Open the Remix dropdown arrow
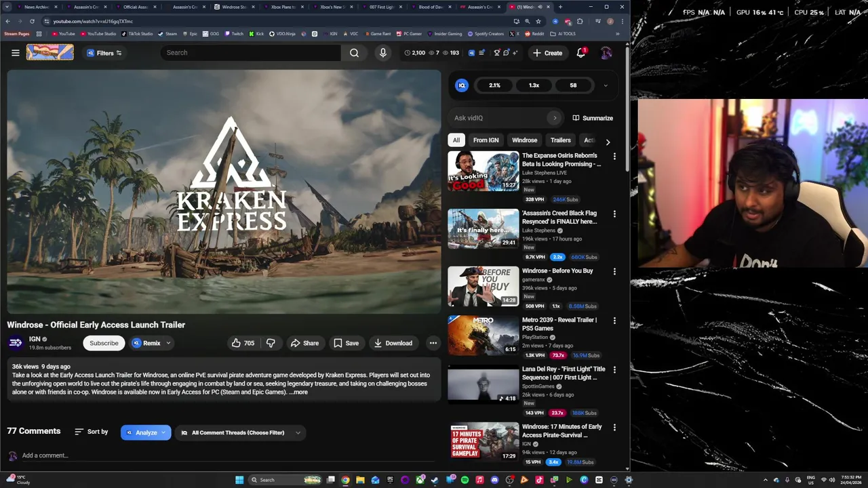The height and width of the screenshot is (488, 868). pos(168,343)
